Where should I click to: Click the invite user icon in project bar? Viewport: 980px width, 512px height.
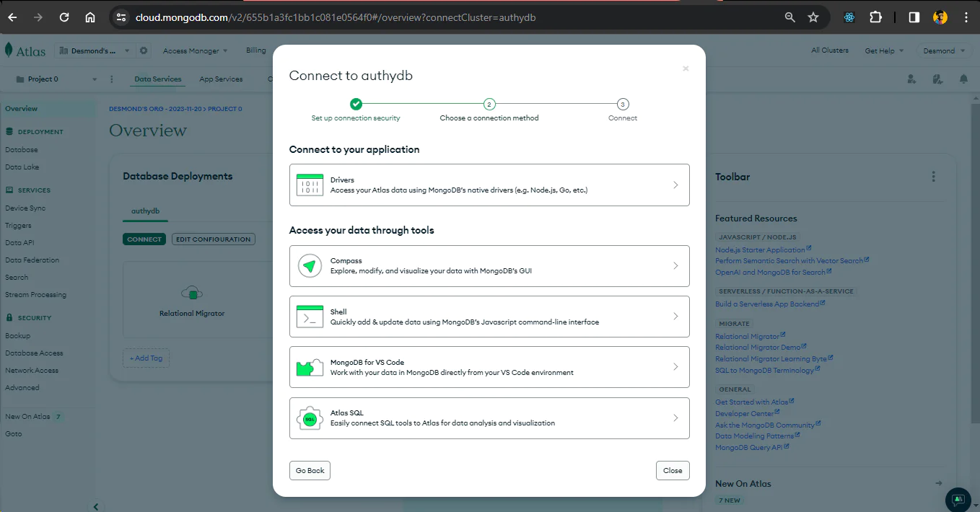(x=911, y=79)
